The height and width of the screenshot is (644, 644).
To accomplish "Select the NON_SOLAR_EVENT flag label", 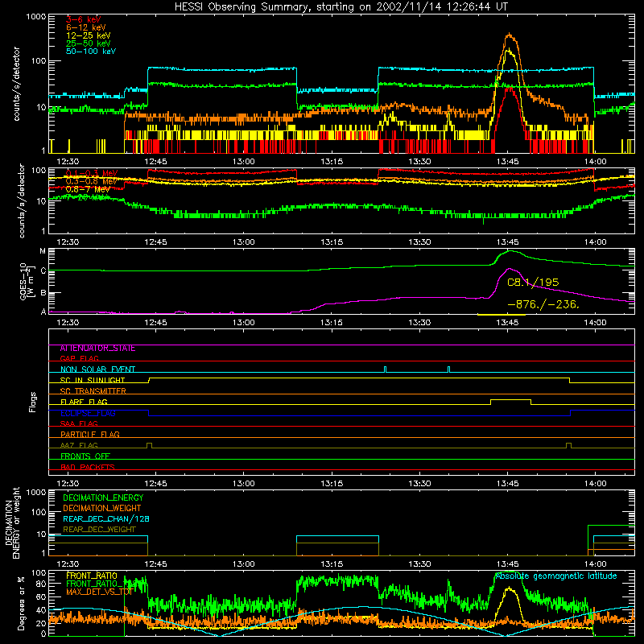I will point(97,369).
